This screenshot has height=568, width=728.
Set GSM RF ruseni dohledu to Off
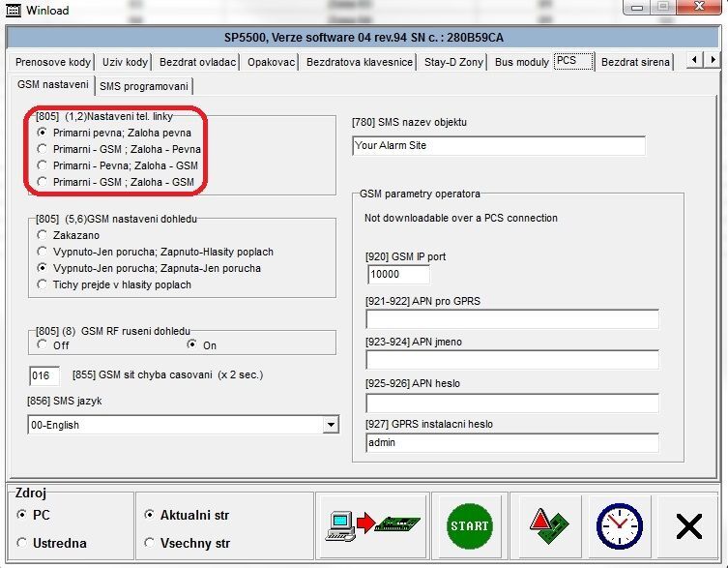42,344
